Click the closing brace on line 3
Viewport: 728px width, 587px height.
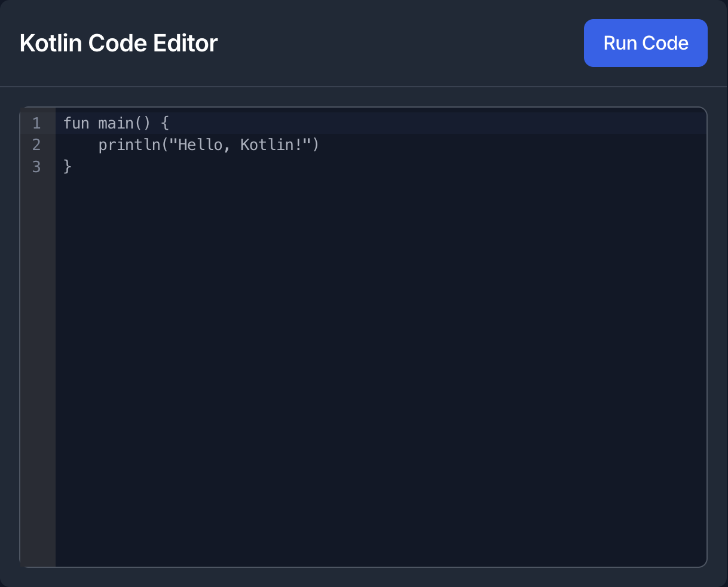[67, 167]
